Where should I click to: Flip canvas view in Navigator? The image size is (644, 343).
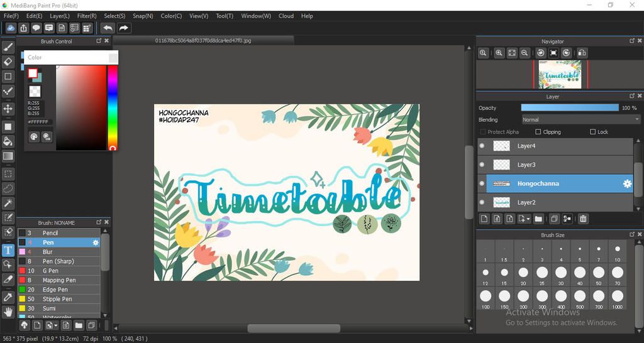[582, 53]
